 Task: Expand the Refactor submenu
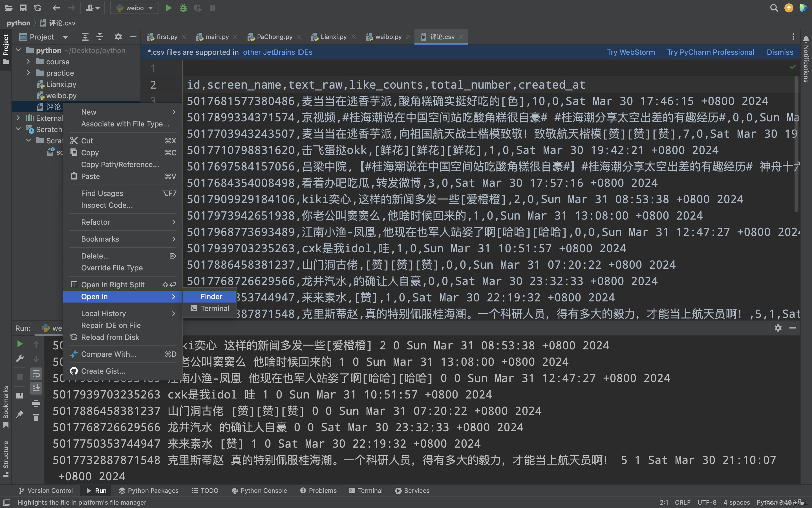pos(123,222)
